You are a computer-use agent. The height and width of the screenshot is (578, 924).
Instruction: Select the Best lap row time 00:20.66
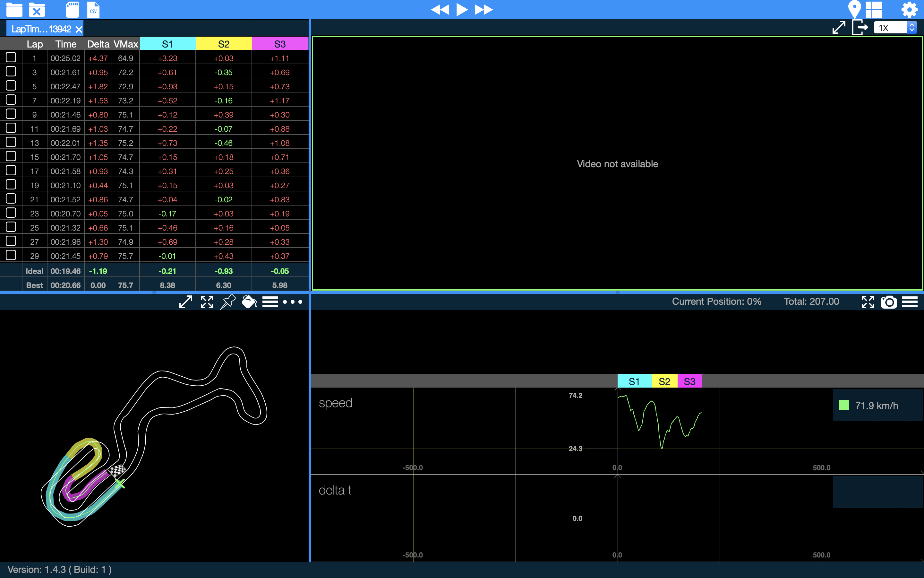pos(66,285)
